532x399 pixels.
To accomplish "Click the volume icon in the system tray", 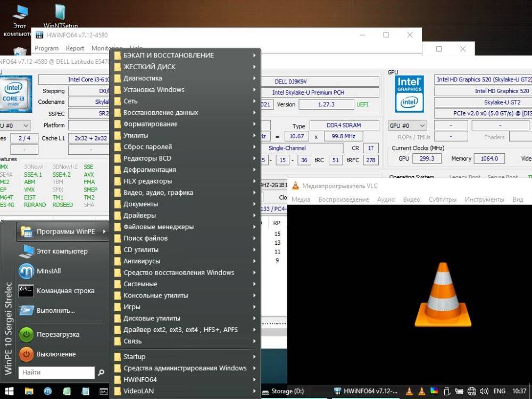I will [x=484, y=391].
